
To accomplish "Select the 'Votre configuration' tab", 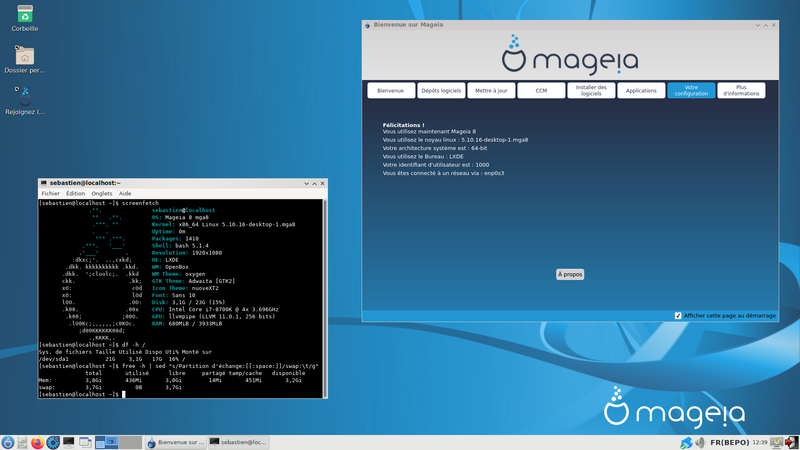I will [x=691, y=90].
